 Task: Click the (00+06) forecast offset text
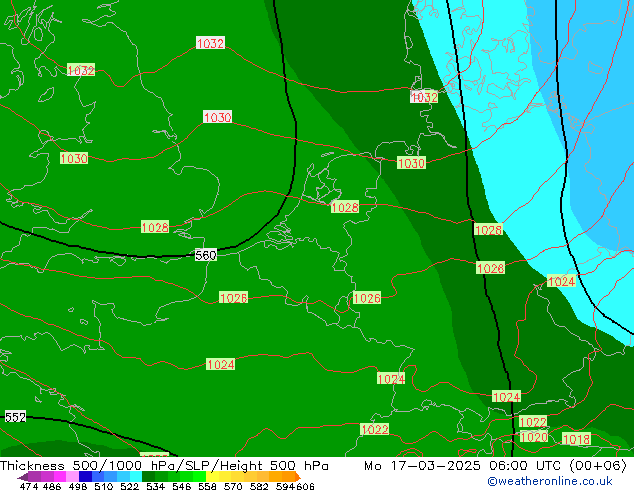click(x=598, y=466)
